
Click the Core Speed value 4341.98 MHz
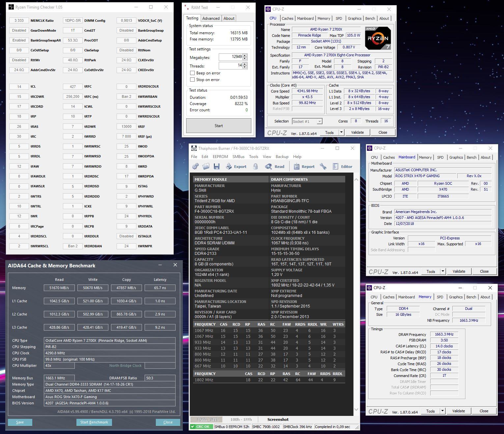307,91
